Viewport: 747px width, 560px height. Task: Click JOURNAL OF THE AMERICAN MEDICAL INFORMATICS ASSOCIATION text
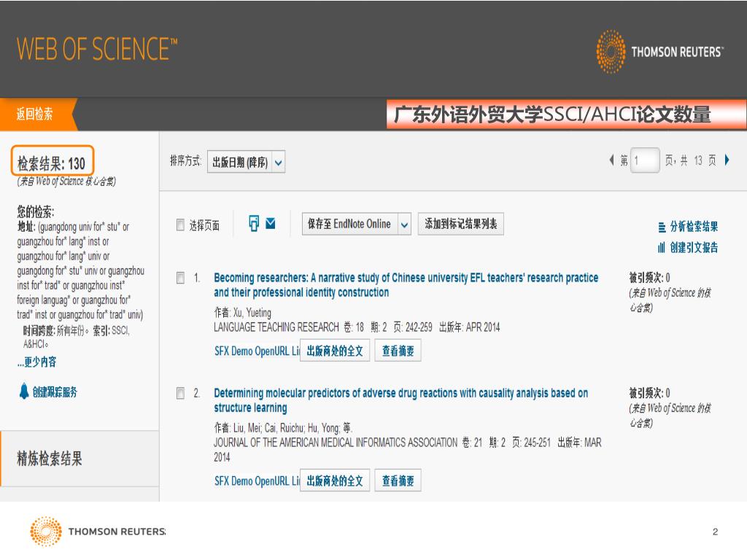(x=336, y=443)
